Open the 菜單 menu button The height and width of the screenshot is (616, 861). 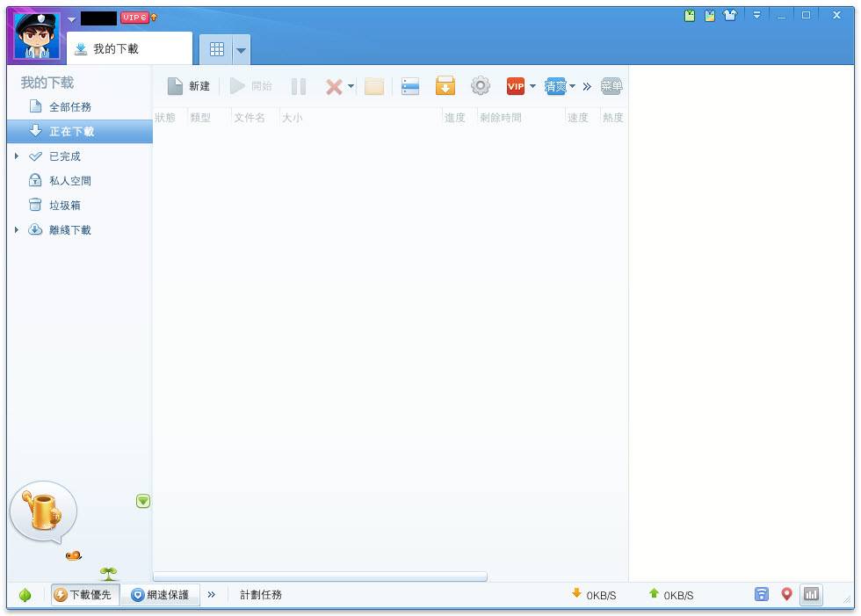[611, 85]
